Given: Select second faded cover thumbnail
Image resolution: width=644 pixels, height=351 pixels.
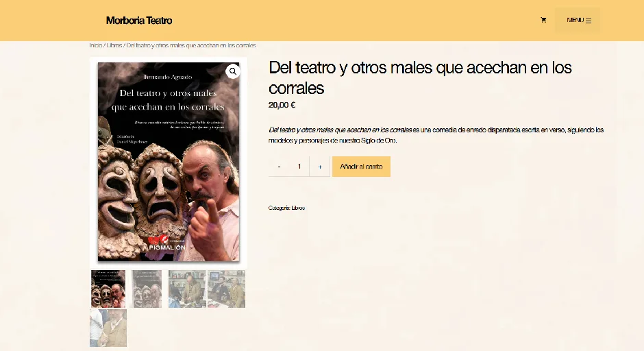Looking at the screenshot, I should pos(147,289).
